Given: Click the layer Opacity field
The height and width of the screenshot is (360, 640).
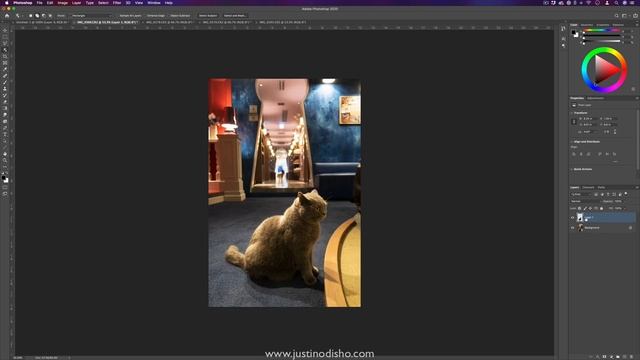Looking at the screenshot, I should coord(618,202).
